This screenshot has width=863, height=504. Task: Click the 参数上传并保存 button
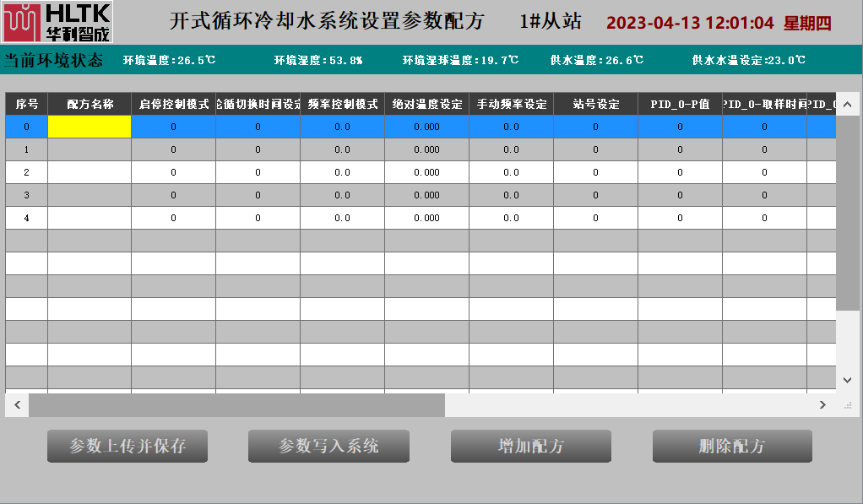(x=128, y=447)
